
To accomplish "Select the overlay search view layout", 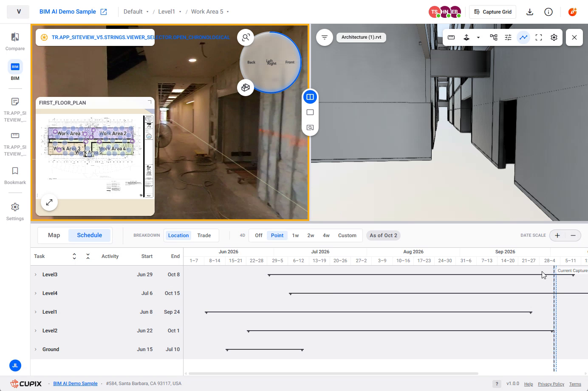I will pyautogui.click(x=310, y=127).
